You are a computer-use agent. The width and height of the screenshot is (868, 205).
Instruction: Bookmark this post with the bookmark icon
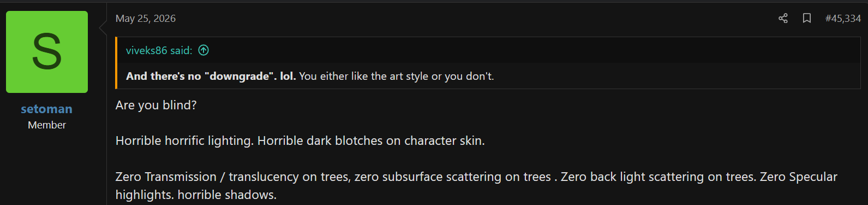(807, 19)
